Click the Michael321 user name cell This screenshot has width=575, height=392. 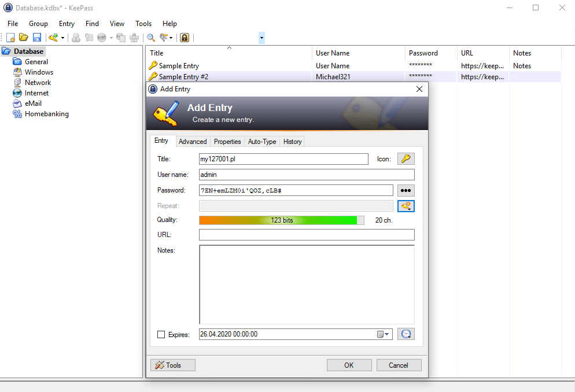pyautogui.click(x=333, y=76)
